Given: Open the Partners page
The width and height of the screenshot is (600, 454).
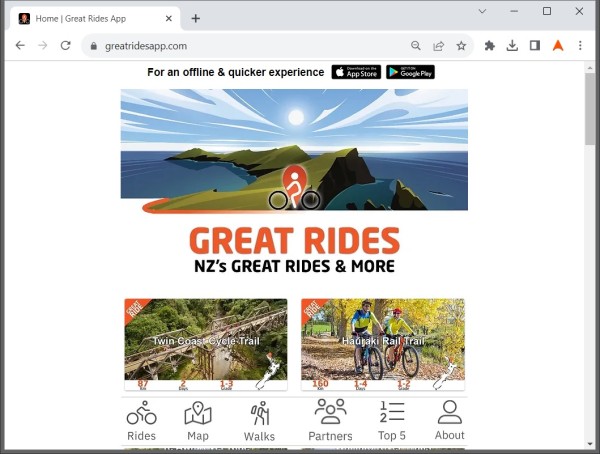Looking at the screenshot, I should pyautogui.click(x=330, y=421).
